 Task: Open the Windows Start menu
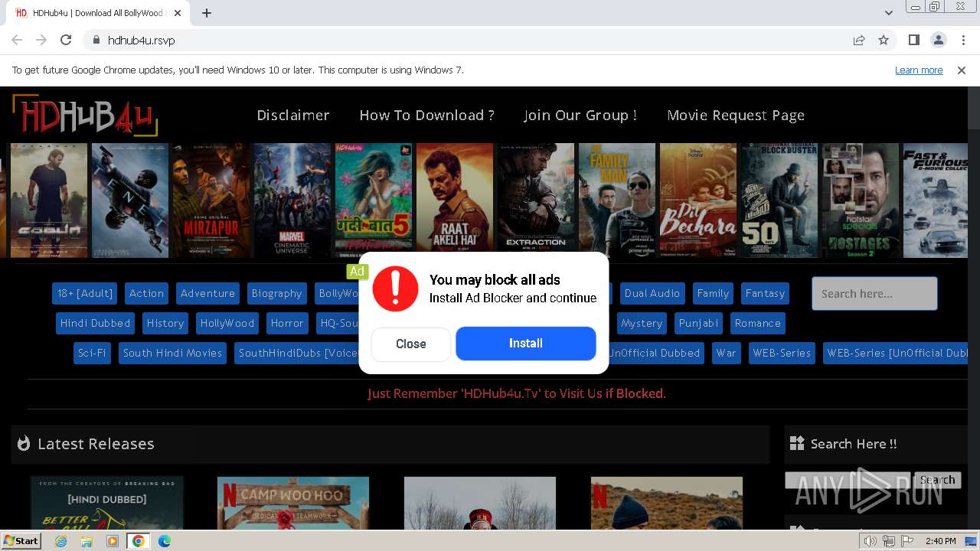[21, 541]
